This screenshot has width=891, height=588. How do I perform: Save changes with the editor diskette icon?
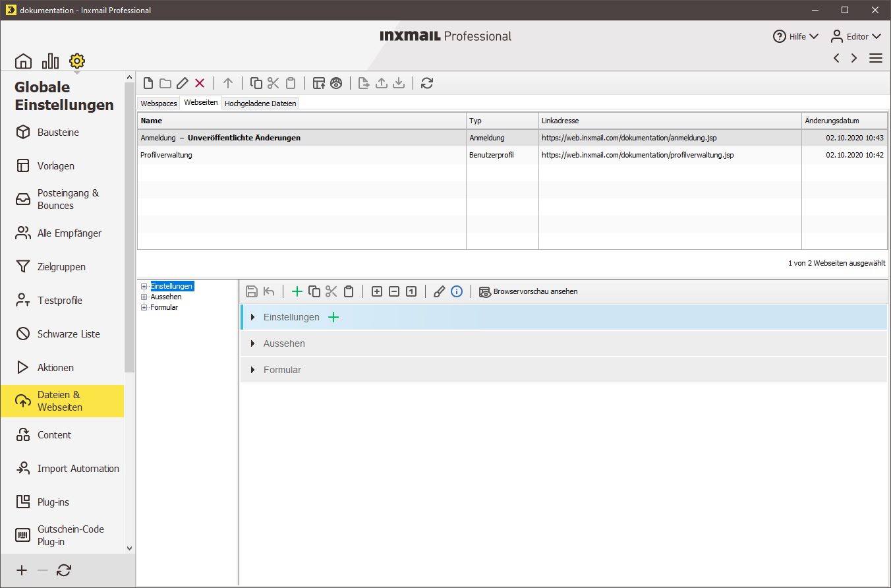click(252, 291)
